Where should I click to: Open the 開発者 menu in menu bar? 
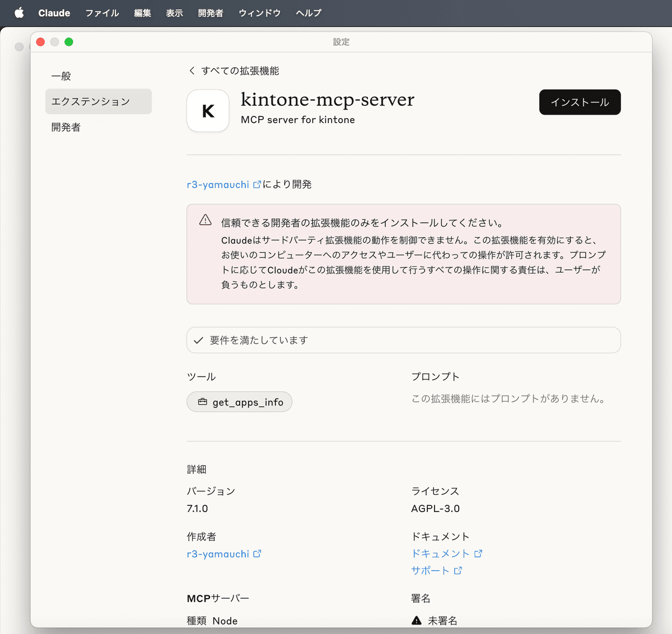pos(211,13)
